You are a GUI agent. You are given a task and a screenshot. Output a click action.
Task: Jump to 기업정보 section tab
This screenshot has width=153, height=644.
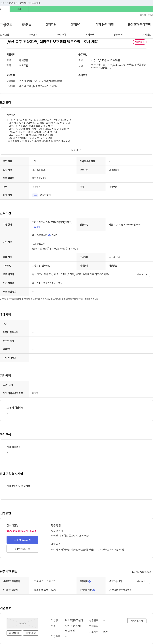[x=147, y=34]
